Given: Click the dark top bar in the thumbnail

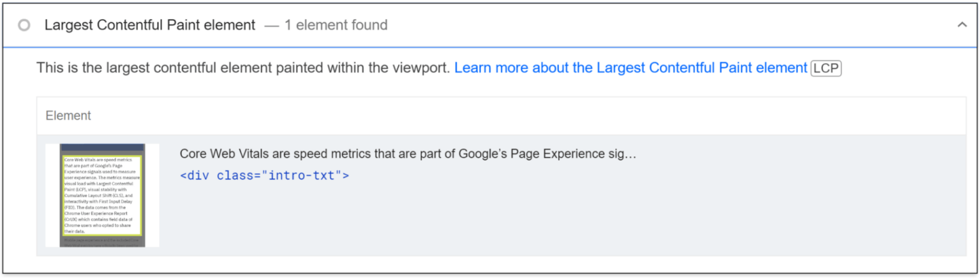Looking at the screenshot, I should click(102, 148).
